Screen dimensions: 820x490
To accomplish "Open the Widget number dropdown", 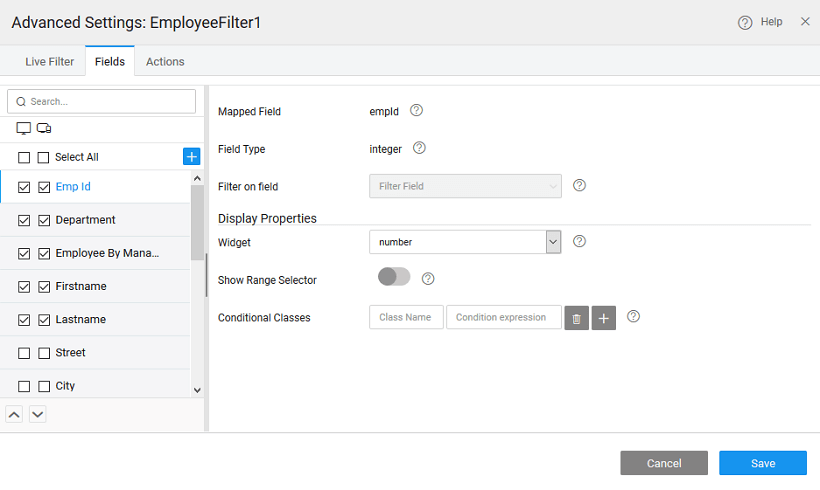I will point(464,242).
